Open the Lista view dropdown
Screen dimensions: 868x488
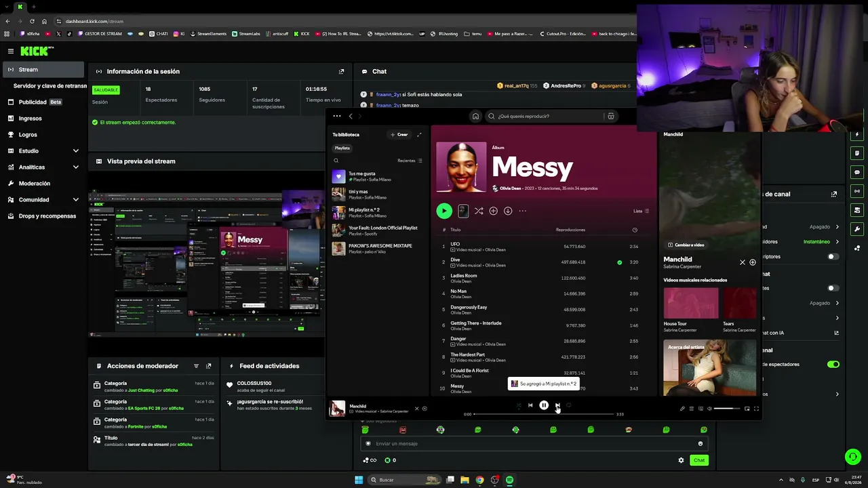[641, 211]
